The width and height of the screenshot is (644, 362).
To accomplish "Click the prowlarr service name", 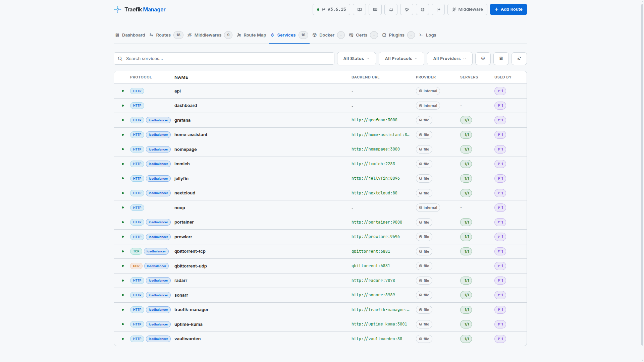I will click(x=183, y=237).
